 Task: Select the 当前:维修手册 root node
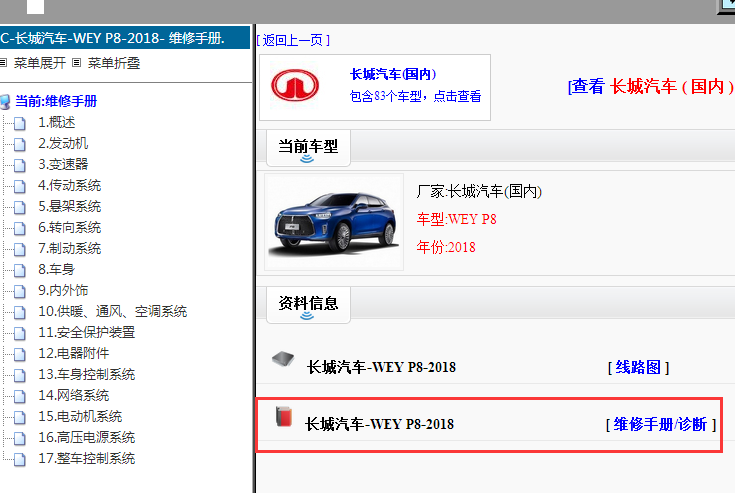pos(56,101)
